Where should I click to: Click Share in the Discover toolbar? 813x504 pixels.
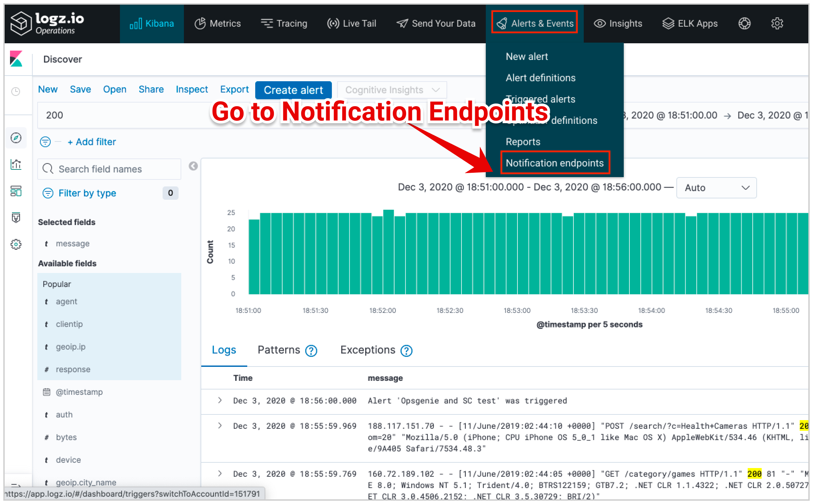[151, 89]
